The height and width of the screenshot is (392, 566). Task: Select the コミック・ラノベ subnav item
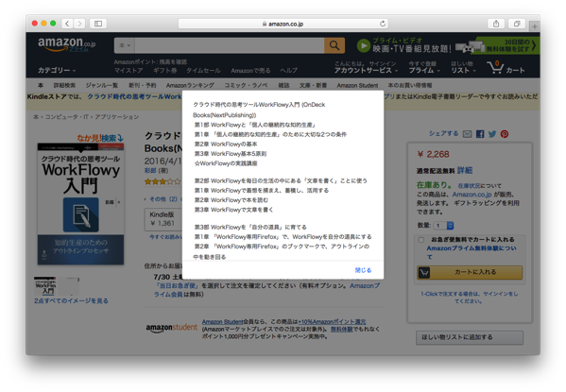click(x=246, y=85)
